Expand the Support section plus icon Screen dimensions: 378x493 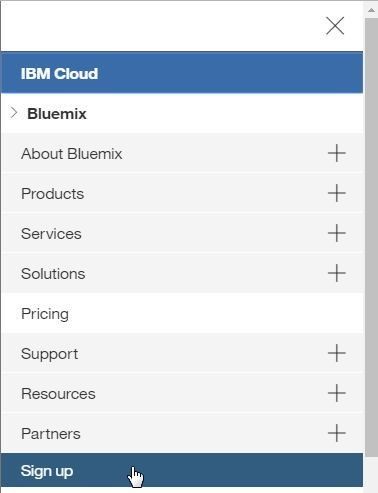click(337, 353)
